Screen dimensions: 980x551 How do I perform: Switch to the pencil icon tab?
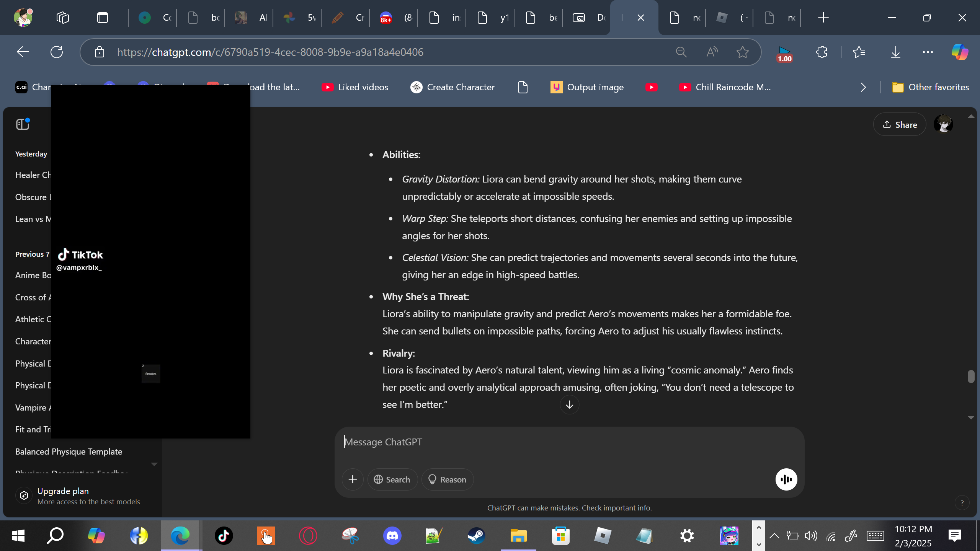pyautogui.click(x=346, y=18)
